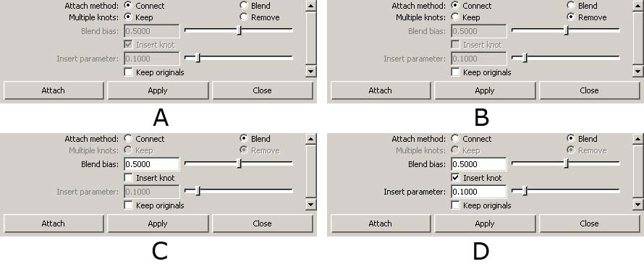Click Insert parameter slider handle in panel D
Image resolution: width=644 pixels, height=264 pixels.
coord(525,191)
